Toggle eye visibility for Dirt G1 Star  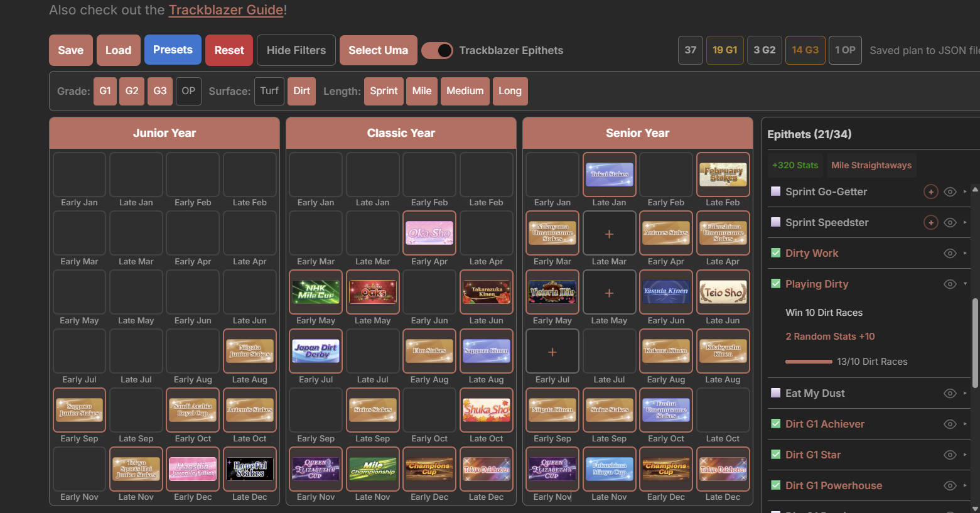[x=950, y=455]
